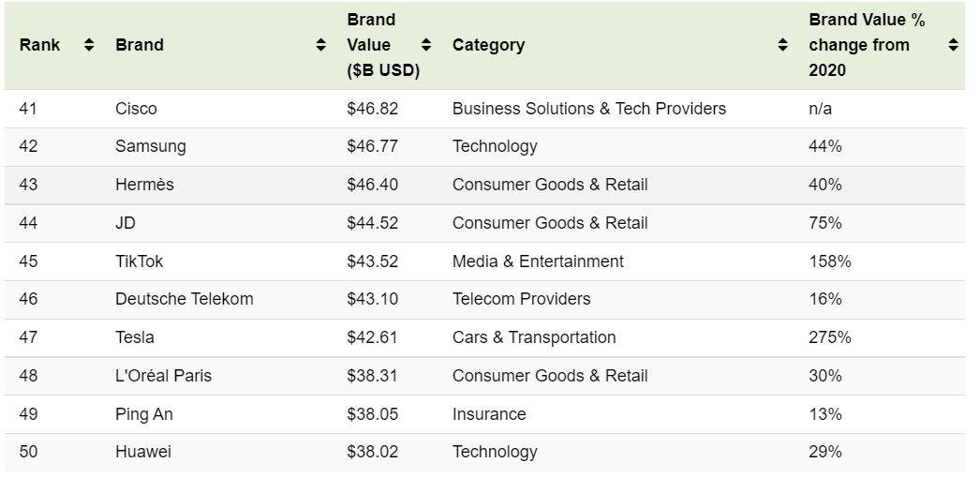The height and width of the screenshot is (478, 980).
Task: Sort table by Rank column arrows
Action: (89, 45)
